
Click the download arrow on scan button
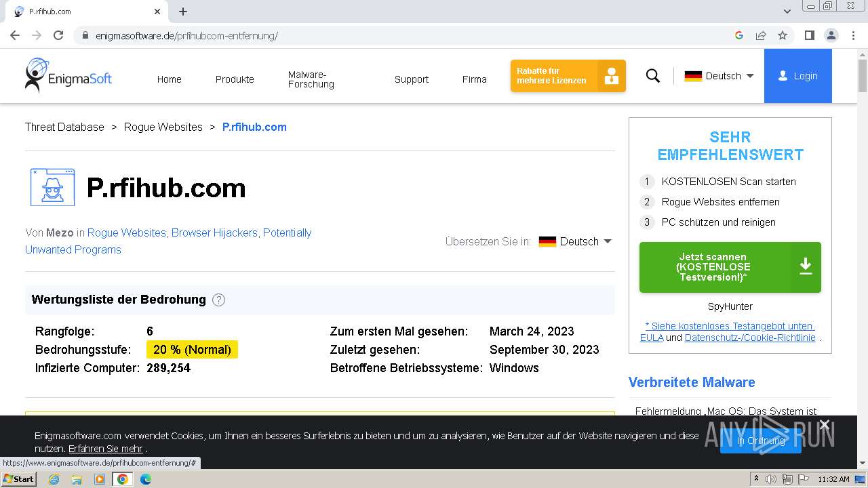[x=806, y=266]
